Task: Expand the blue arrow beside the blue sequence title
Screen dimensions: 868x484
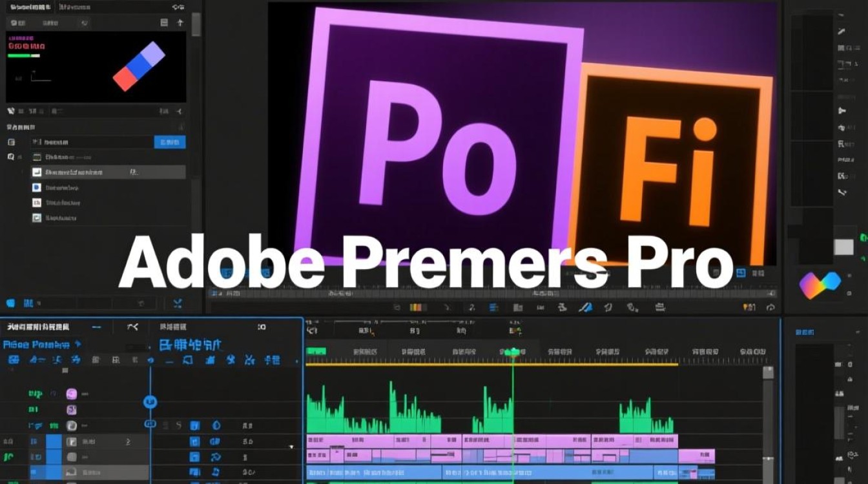Action: click(x=78, y=344)
